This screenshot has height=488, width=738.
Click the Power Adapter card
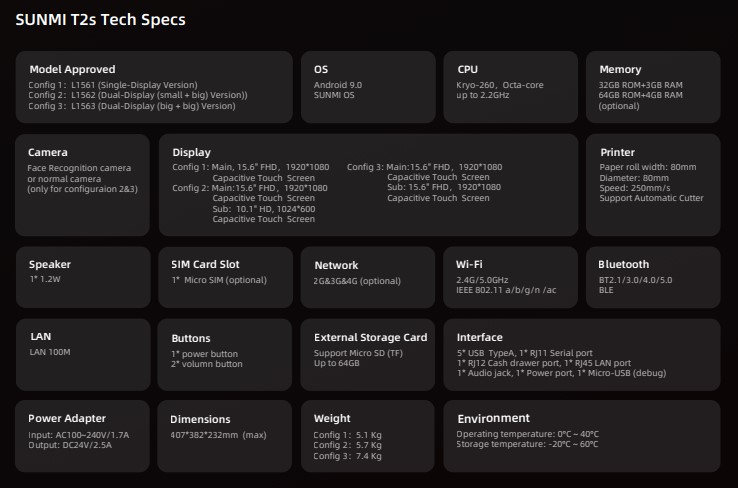point(82,436)
